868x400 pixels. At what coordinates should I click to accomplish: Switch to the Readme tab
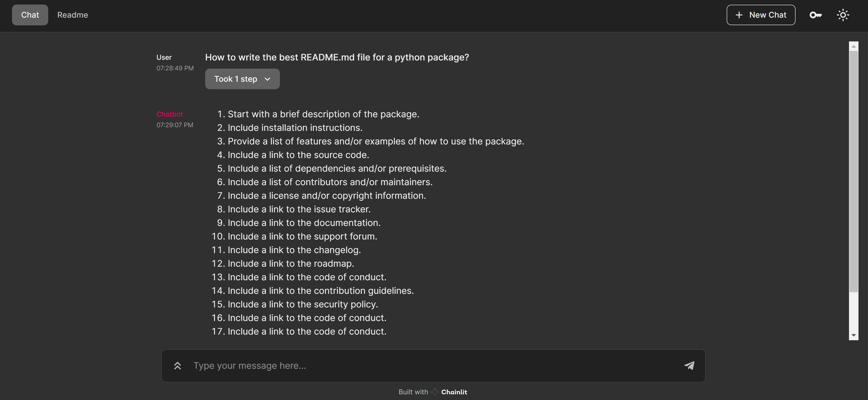tap(72, 15)
